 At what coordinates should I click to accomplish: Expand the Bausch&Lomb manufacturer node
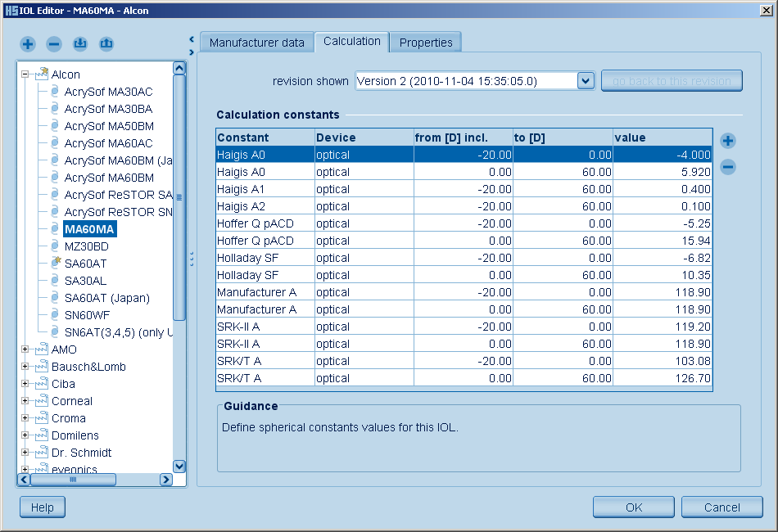[25, 367]
